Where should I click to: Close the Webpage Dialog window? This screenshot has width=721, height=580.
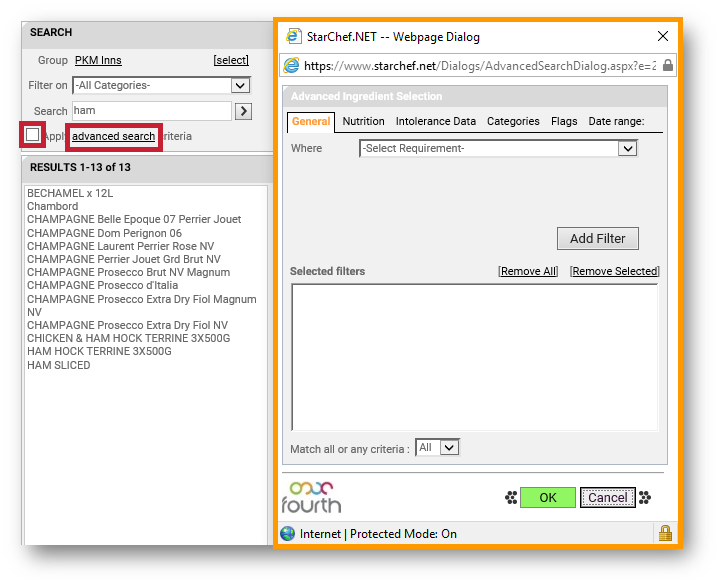[x=662, y=36]
